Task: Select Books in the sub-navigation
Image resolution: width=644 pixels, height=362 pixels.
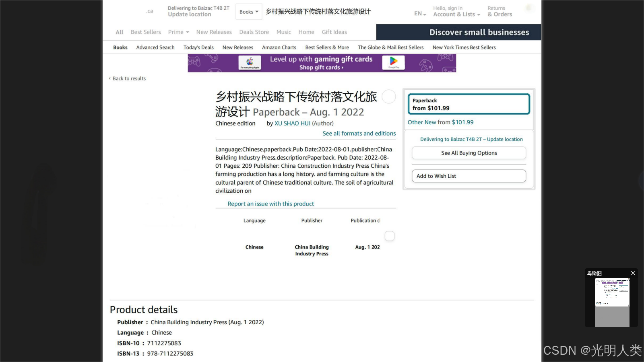Action: pos(120,47)
